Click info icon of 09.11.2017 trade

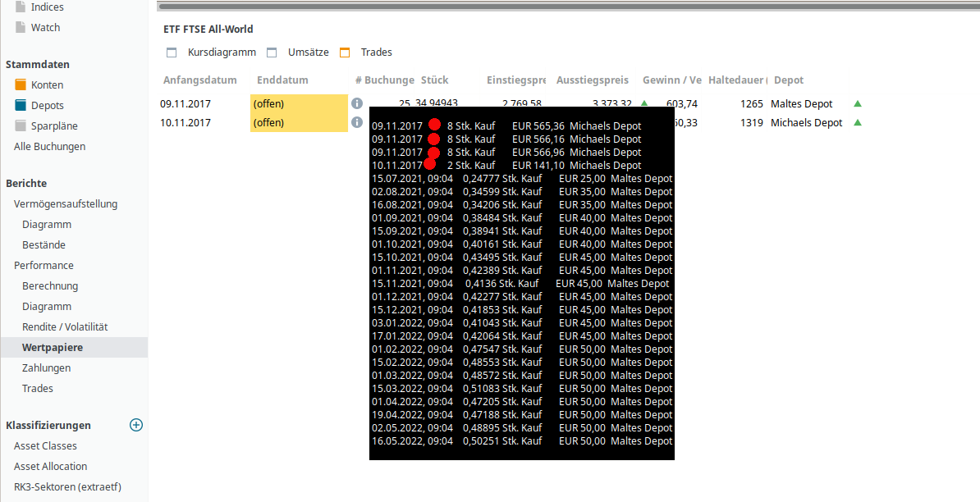357,103
